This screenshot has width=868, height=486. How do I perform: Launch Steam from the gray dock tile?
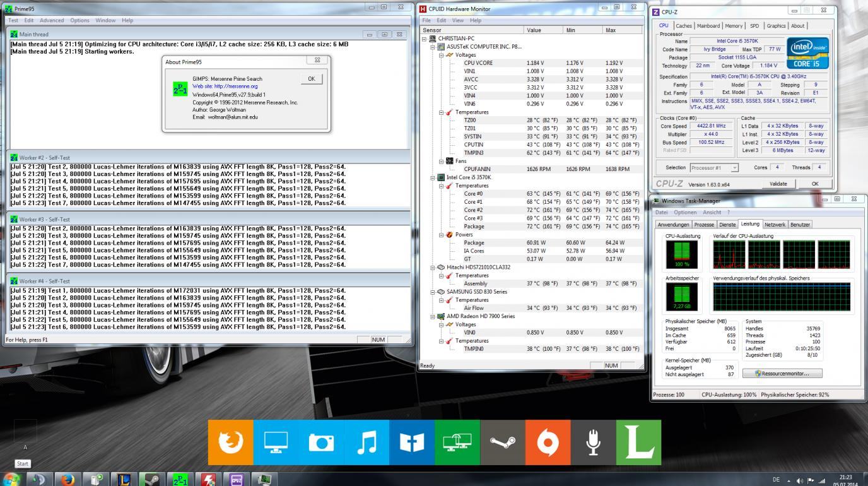coord(503,442)
